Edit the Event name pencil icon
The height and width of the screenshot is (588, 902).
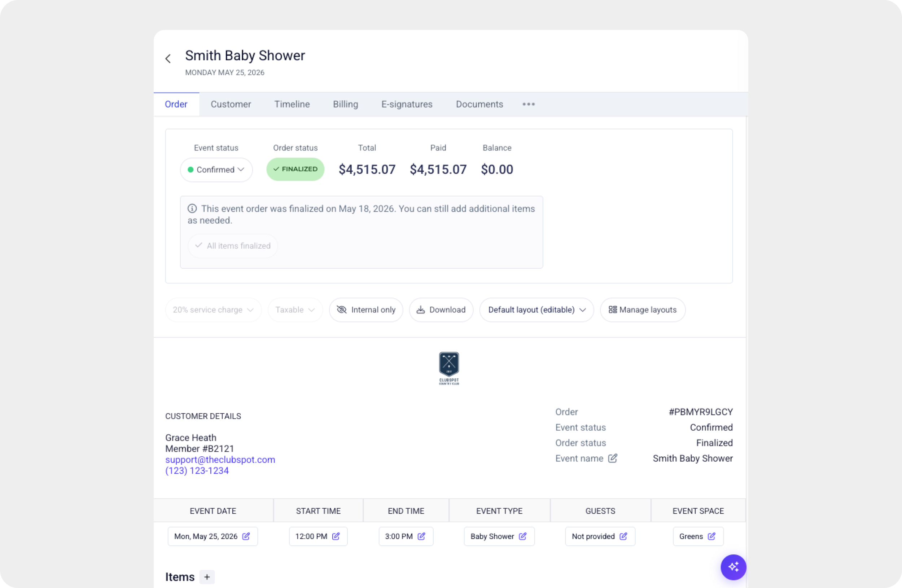(x=612, y=458)
